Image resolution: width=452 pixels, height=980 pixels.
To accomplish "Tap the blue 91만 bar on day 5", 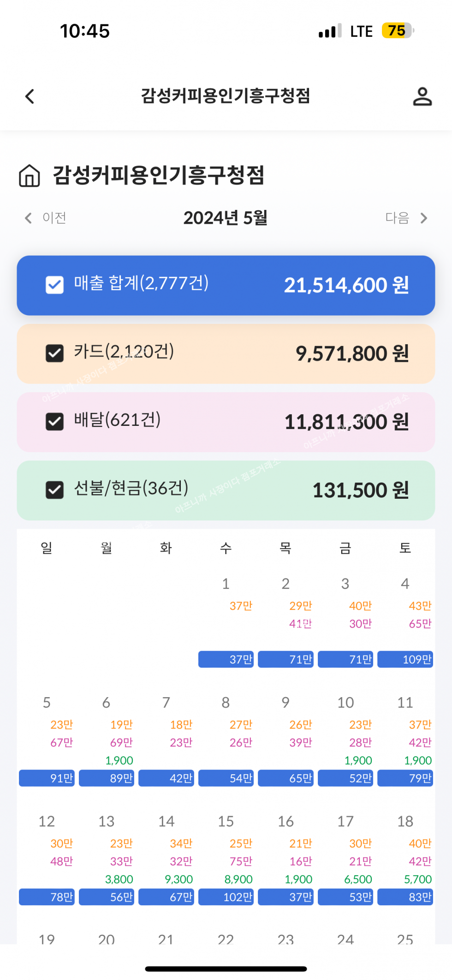I will [x=47, y=778].
